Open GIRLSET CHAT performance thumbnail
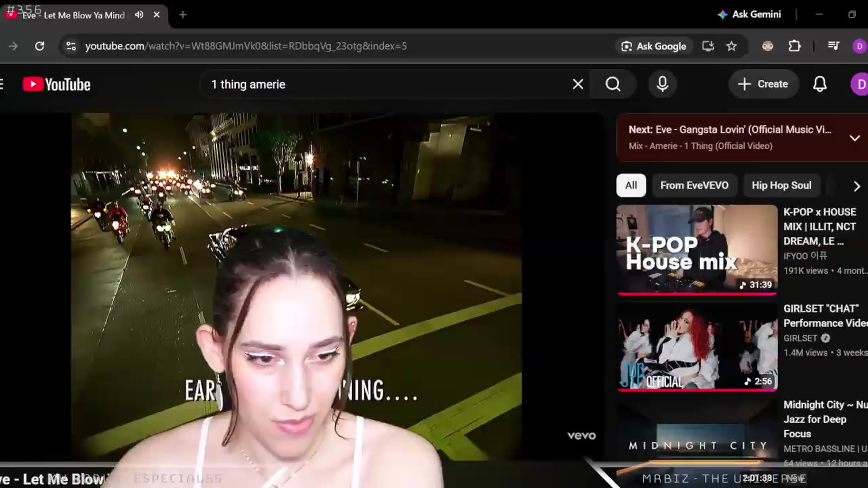The image size is (868, 488). point(697,346)
